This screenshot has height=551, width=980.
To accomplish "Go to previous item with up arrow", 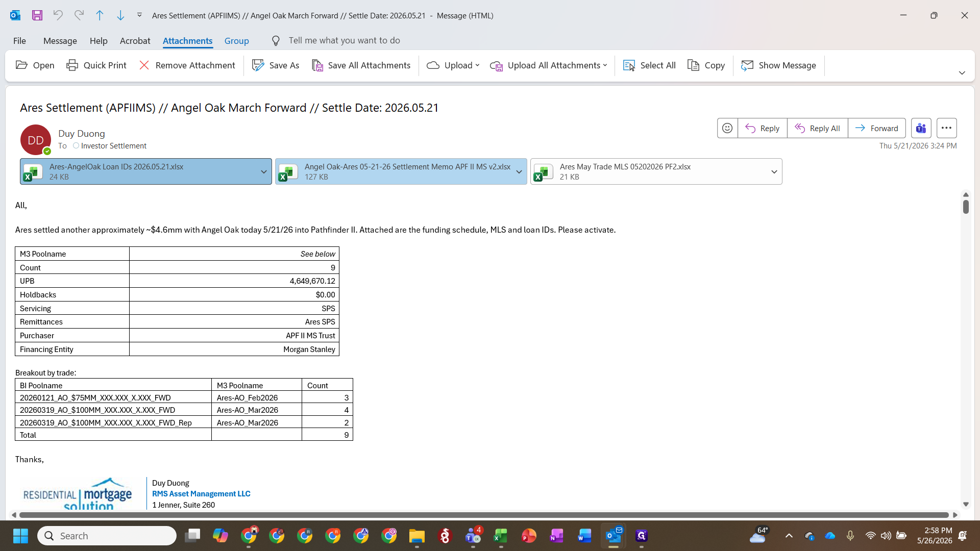I will (x=100, y=15).
